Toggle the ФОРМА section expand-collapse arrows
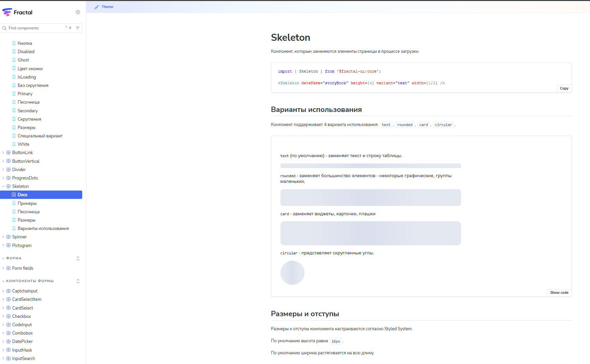Screen dimensions: 590x364 pos(78,258)
